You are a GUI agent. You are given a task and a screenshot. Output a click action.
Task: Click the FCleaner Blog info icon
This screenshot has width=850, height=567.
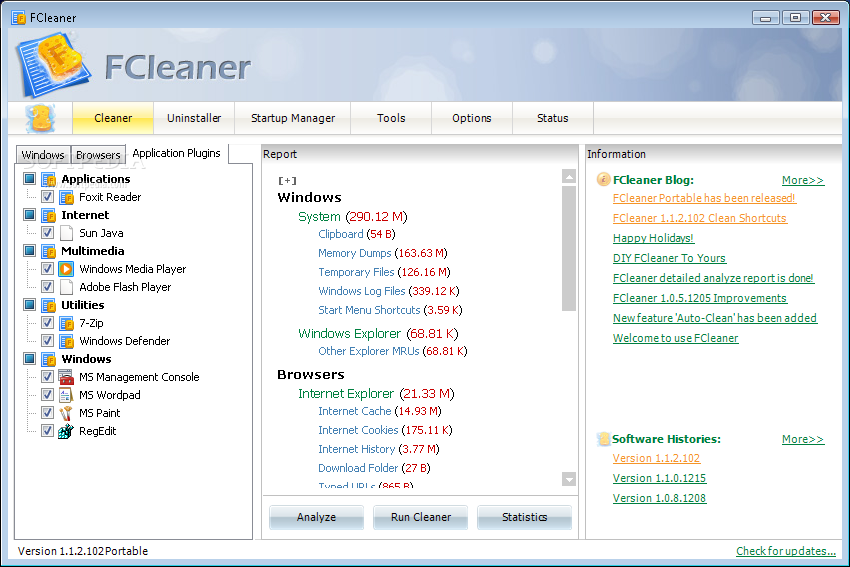click(603, 179)
